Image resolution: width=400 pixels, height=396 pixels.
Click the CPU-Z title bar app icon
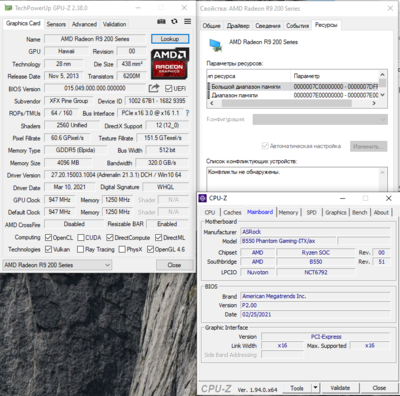pos(203,198)
